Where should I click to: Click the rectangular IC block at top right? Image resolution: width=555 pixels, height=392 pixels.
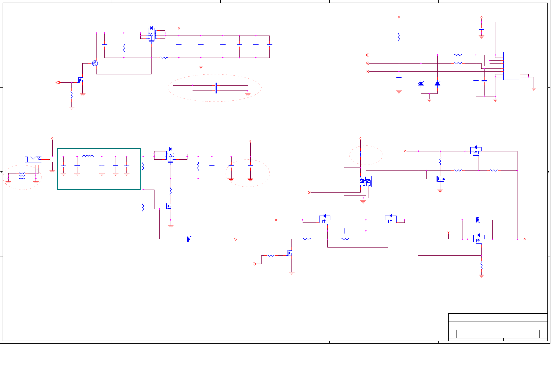(512, 66)
